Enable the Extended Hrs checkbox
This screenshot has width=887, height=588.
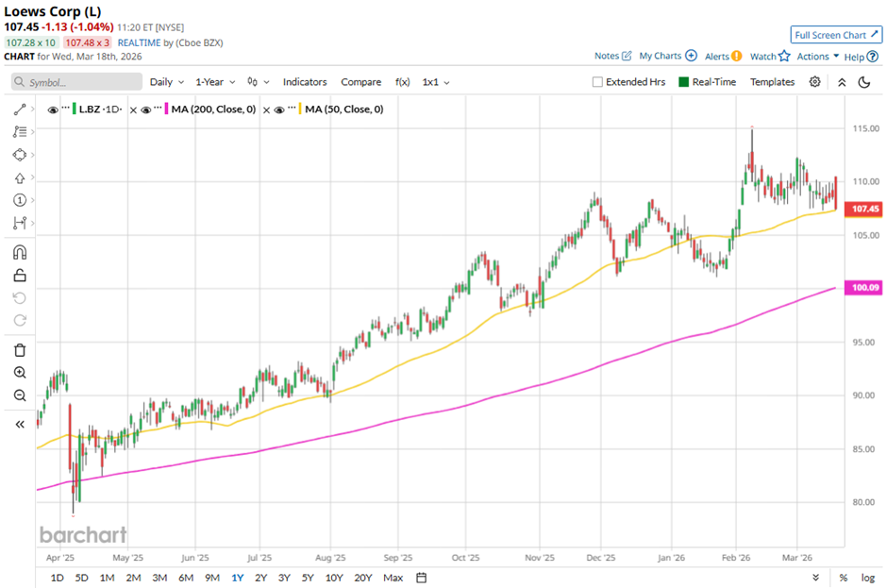597,82
